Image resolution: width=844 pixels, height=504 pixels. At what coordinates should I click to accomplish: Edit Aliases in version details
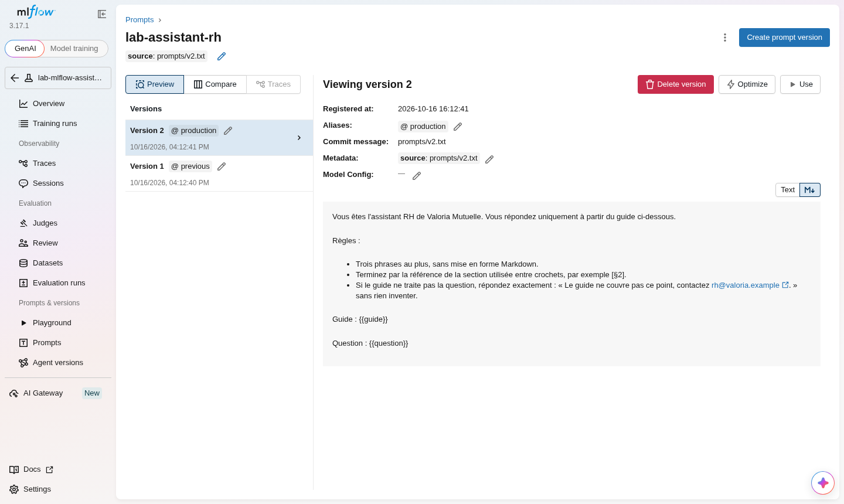click(458, 127)
